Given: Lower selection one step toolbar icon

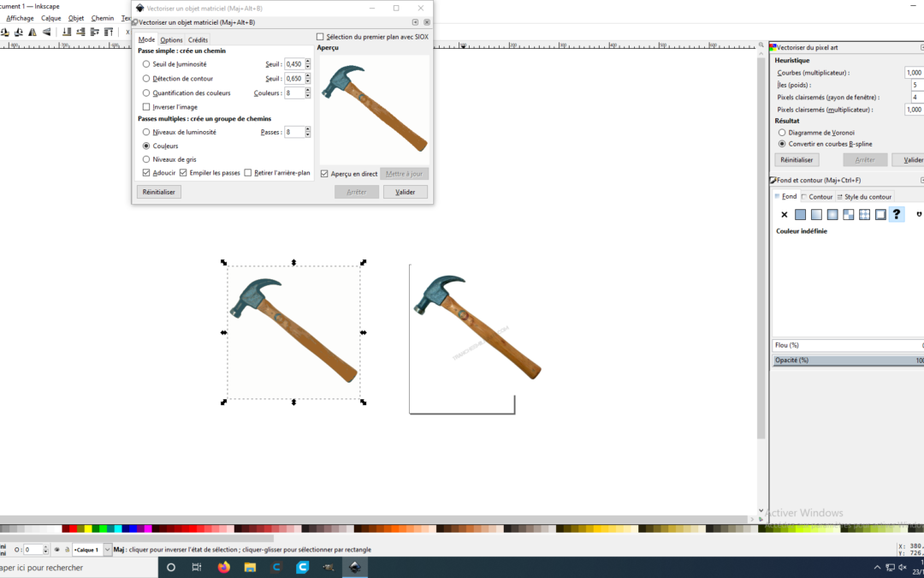Looking at the screenshot, I should pos(80,32).
